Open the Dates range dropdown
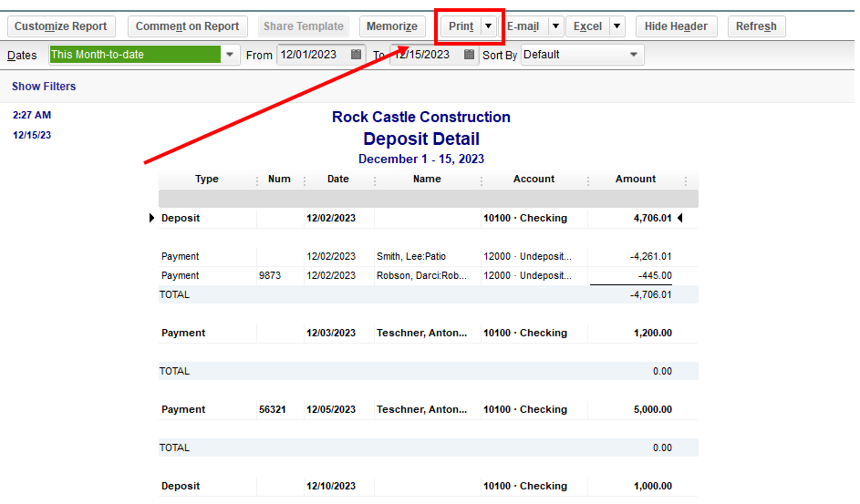 pos(230,55)
